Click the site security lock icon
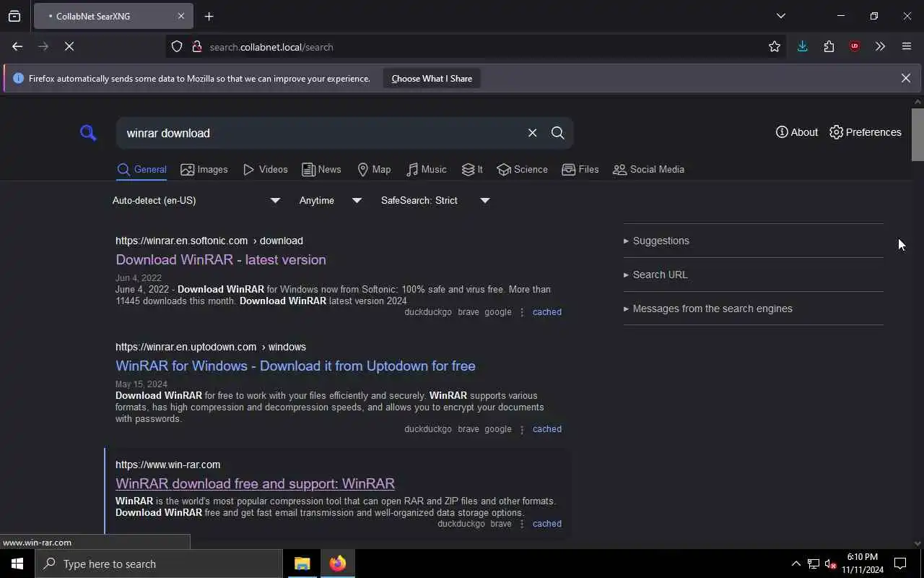The height and width of the screenshot is (578, 924). coord(196,46)
